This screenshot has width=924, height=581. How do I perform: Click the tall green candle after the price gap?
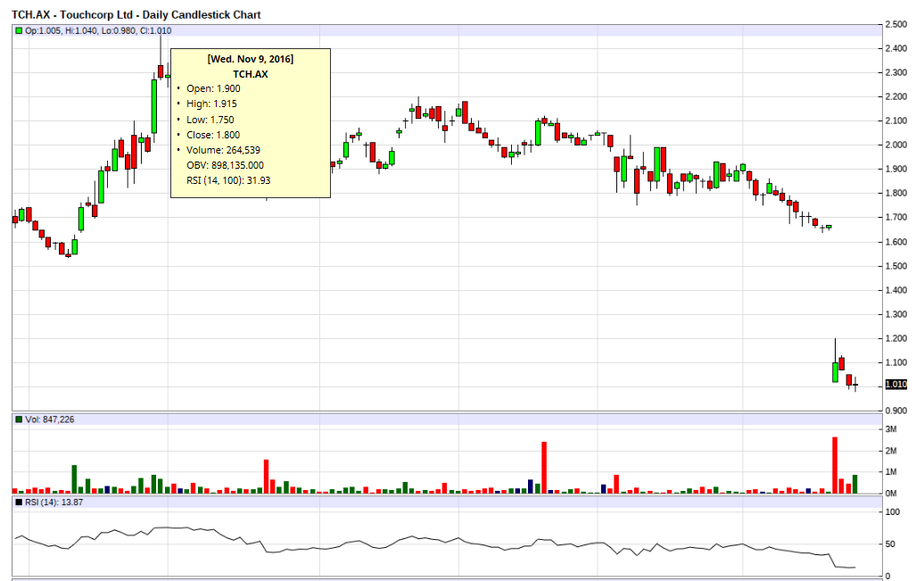point(835,372)
